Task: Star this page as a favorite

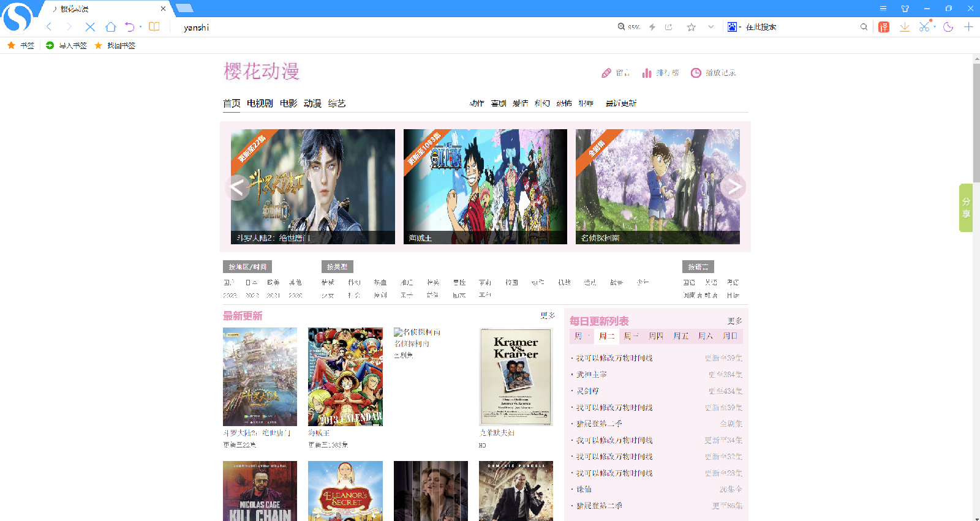Action: [691, 27]
